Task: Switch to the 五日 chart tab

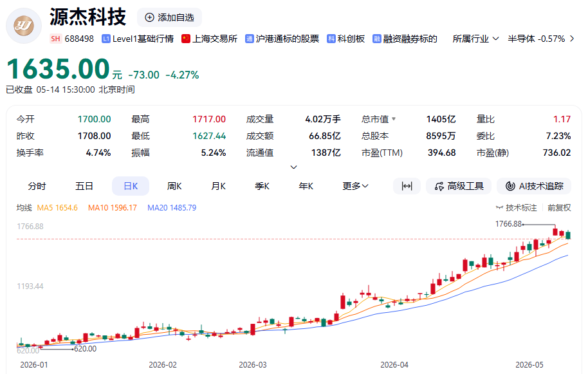Action: tap(84, 186)
